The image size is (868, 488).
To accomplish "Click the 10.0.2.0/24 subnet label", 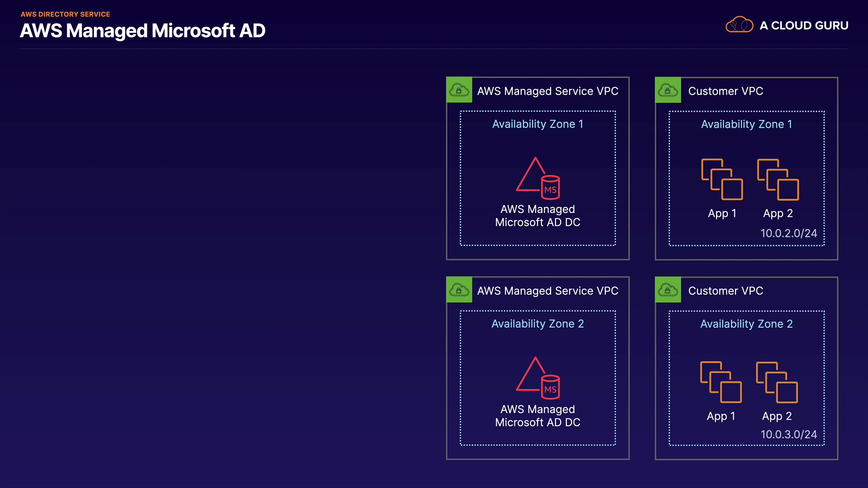I will [789, 233].
